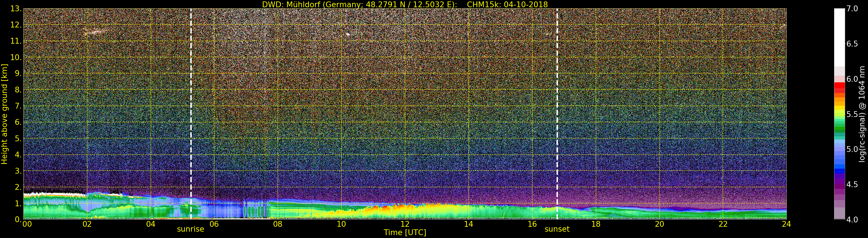Viewport: 868px width, 238px height.
Task: Click the height axis tick '3.'
Action: [x=18, y=171]
